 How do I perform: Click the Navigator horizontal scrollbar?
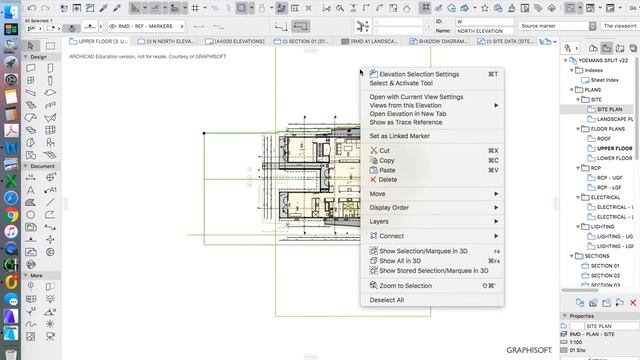[580, 290]
